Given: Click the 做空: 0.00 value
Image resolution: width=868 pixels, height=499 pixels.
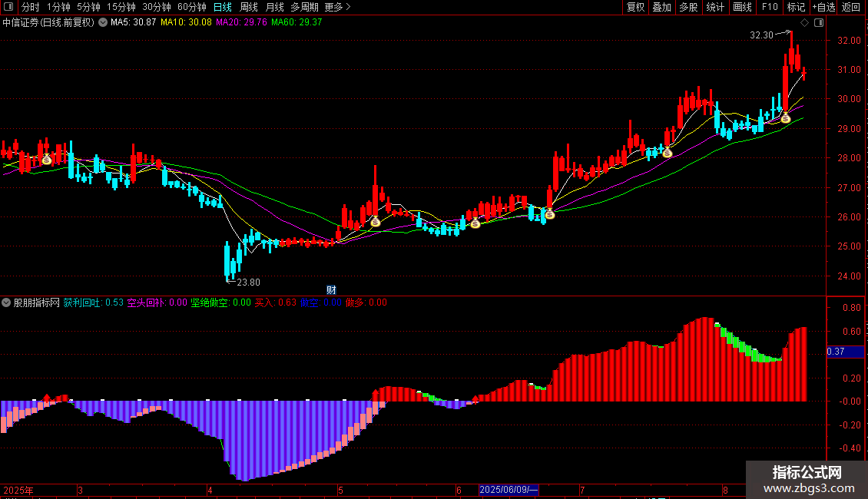Looking at the screenshot, I should [321, 302].
